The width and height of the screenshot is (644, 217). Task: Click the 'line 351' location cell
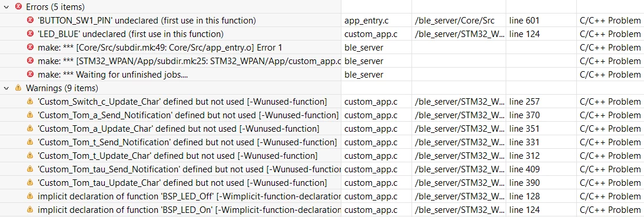[x=524, y=128]
